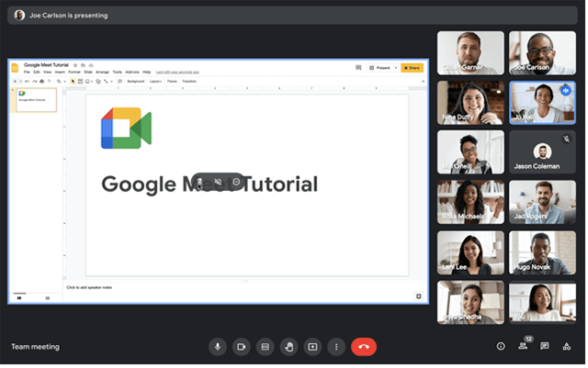Star the Google Meet Tutorial document
The height and width of the screenshot is (368, 588).
point(75,65)
